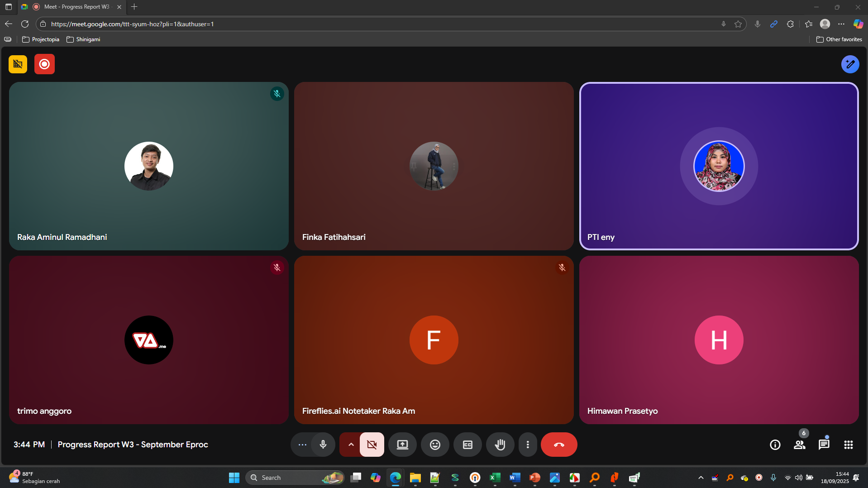The image size is (868, 488).
Task: Raise hand using the hand button
Action: pos(500,445)
